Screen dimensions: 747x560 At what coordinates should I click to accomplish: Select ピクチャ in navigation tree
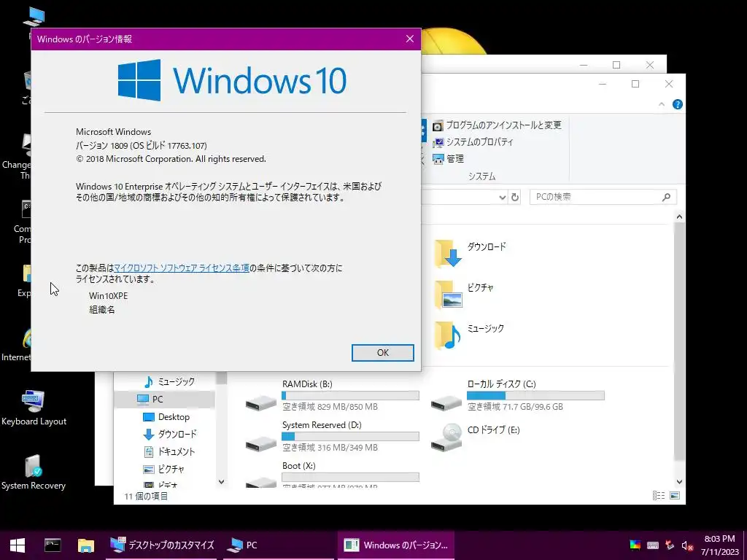(x=163, y=469)
